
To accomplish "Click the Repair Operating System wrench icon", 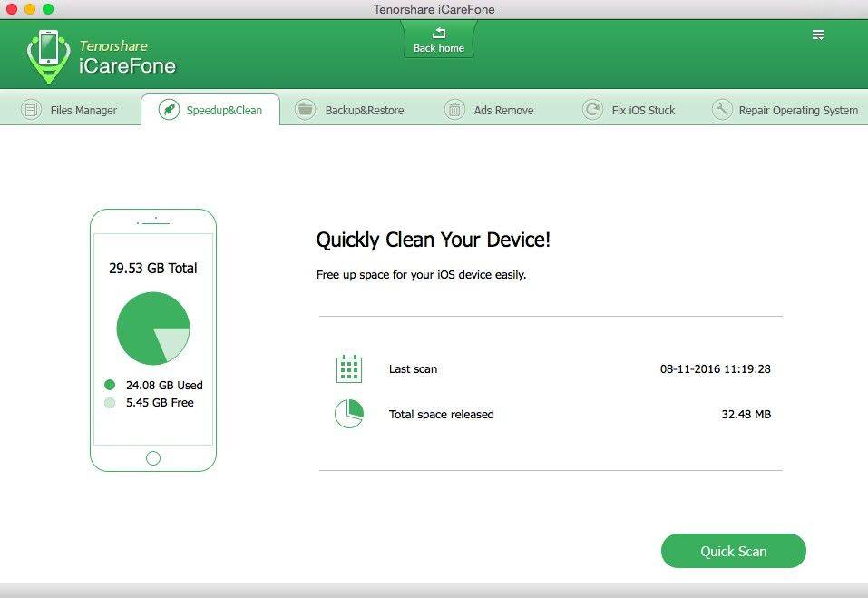I will (x=722, y=109).
